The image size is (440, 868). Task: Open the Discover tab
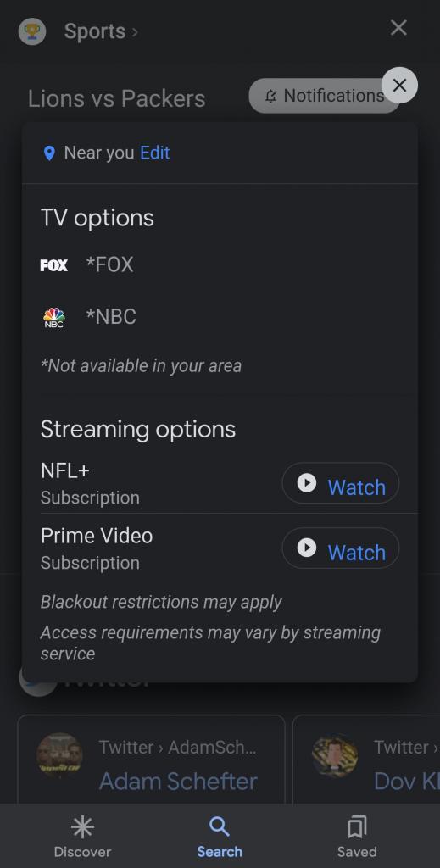click(x=82, y=837)
